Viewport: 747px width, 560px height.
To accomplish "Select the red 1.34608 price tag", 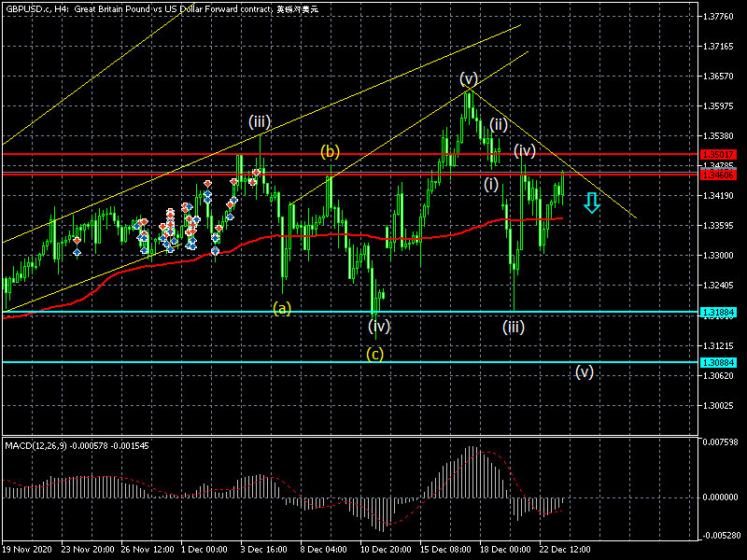I will [x=718, y=174].
